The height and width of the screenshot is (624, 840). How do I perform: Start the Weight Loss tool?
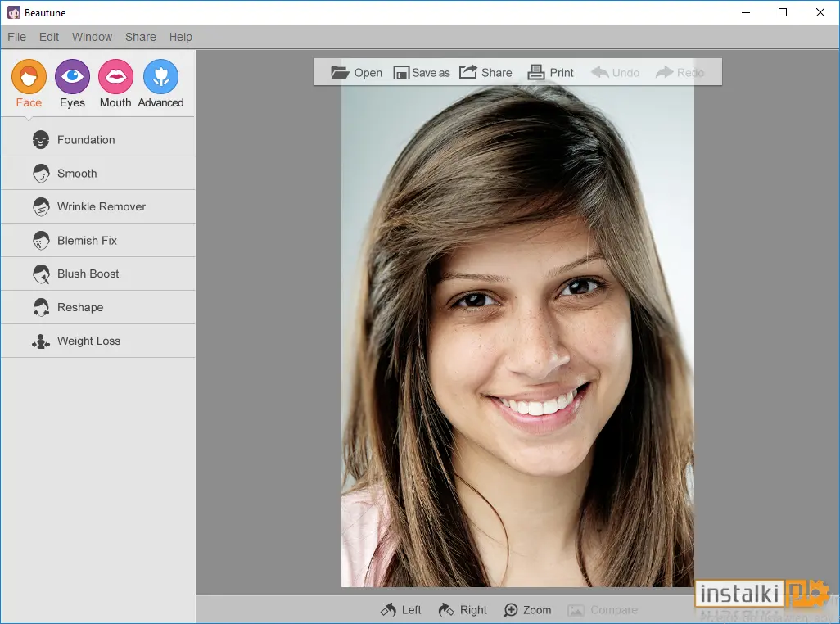[x=98, y=341]
